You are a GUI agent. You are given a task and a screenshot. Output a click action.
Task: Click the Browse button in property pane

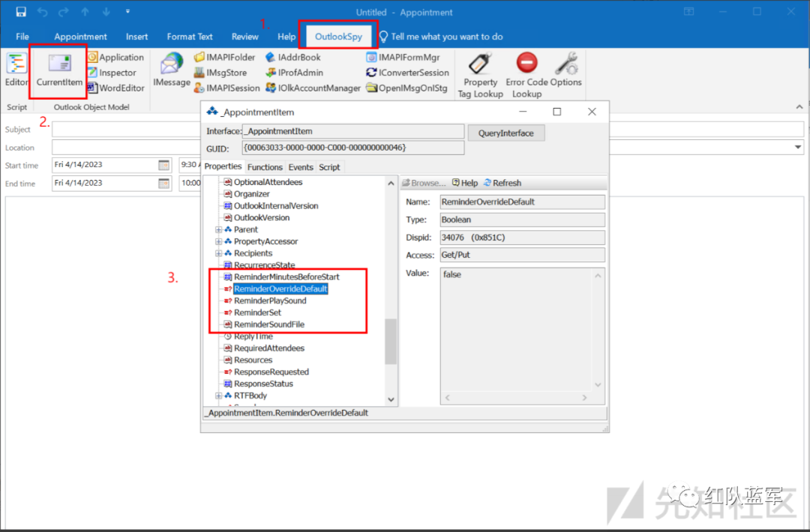tap(424, 183)
